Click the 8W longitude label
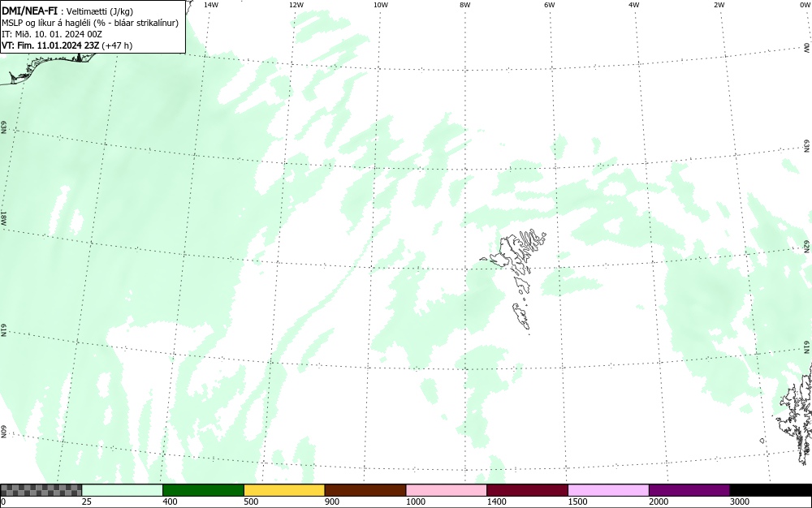This screenshot has height=508, width=812. pyautogui.click(x=465, y=5)
